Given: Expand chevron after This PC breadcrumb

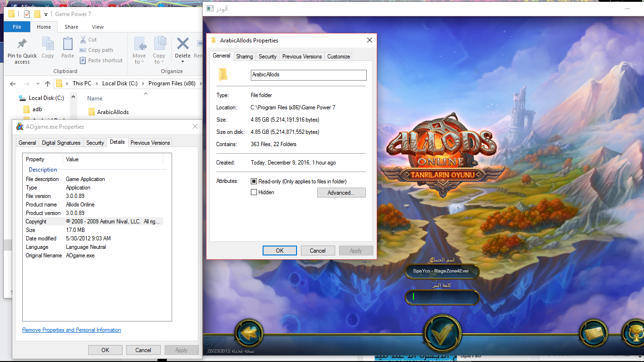Looking at the screenshot, I should [97, 83].
